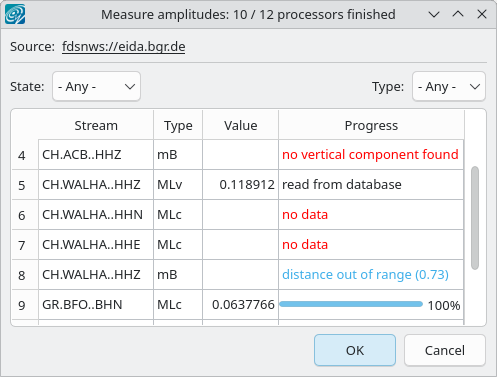Sort table by Value column header
Image resolution: width=497 pixels, height=377 pixels.
pyautogui.click(x=241, y=125)
